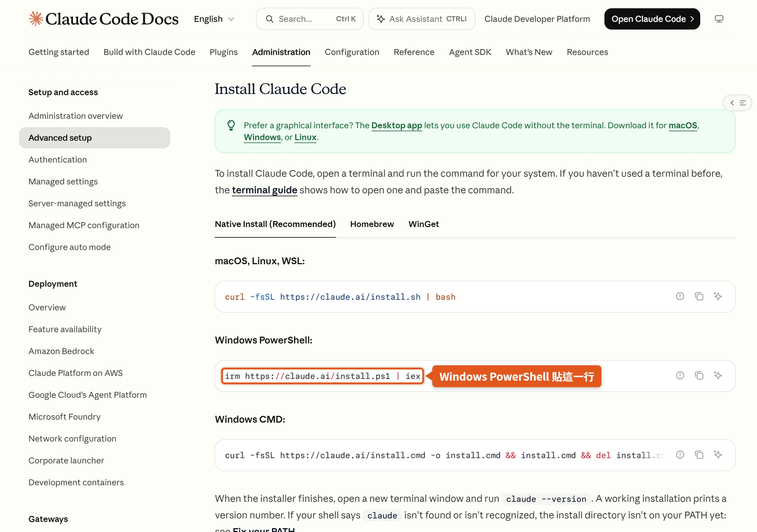Open the Configuration nav tab
The height and width of the screenshot is (532, 757).
[x=352, y=52]
